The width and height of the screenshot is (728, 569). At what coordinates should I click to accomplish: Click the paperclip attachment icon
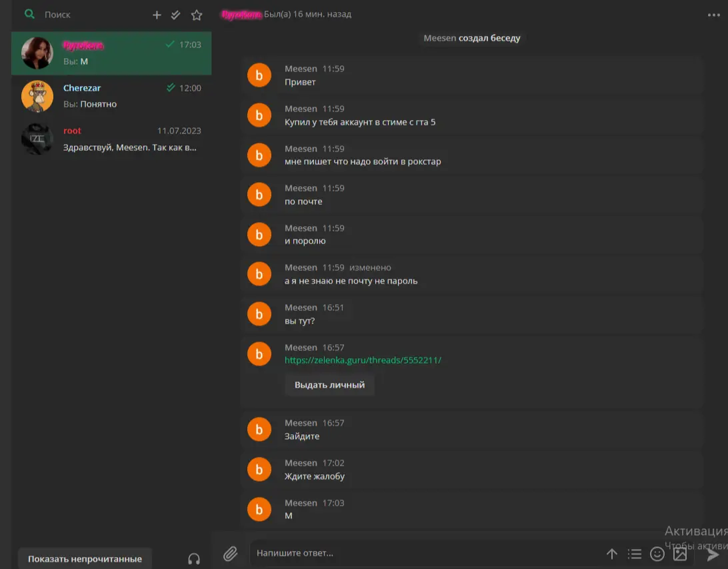click(230, 554)
